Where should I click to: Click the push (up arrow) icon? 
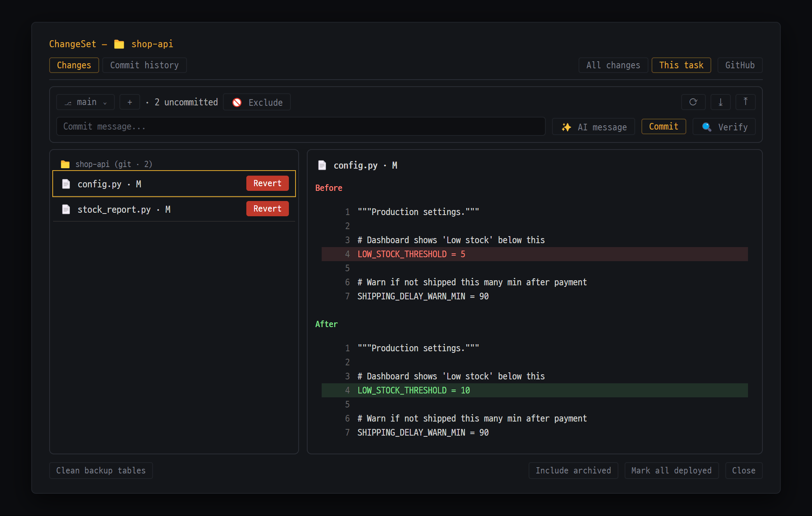pyautogui.click(x=745, y=102)
